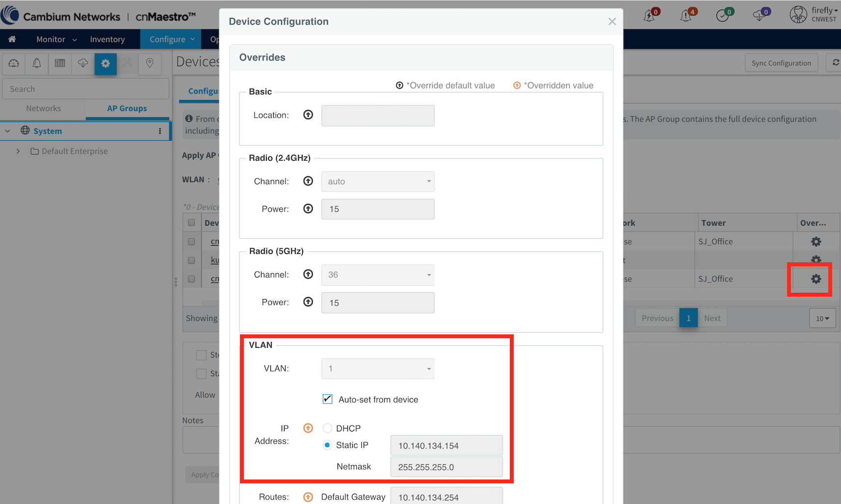Click the override icon next to Location
This screenshot has height=504, width=841.
point(308,115)
